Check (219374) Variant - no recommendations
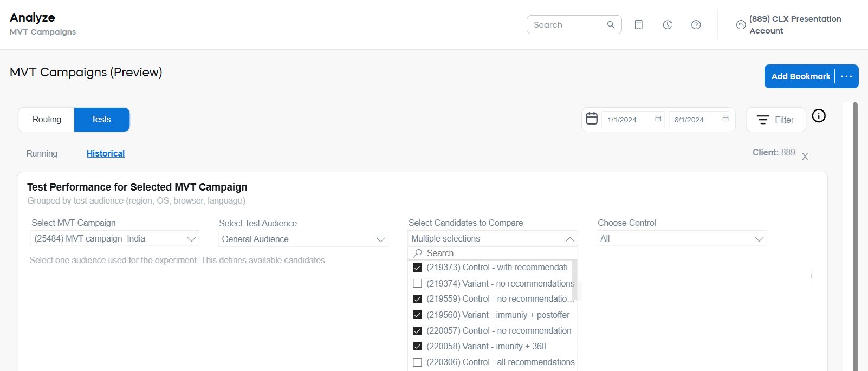868x371 pixels. tap(417, 283)
